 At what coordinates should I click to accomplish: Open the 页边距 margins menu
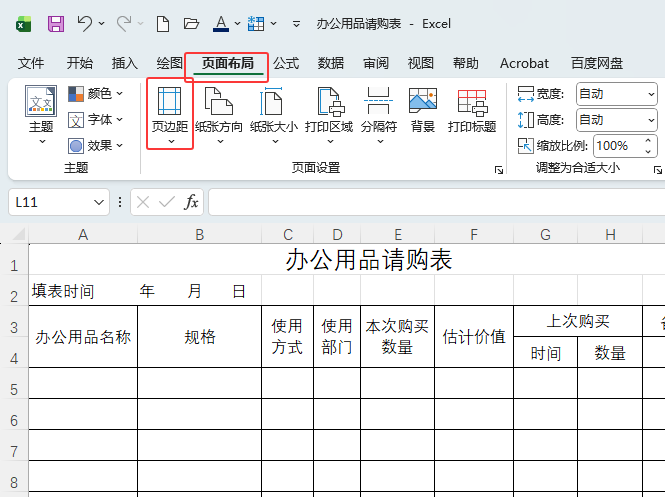click(x=170, y=114)
